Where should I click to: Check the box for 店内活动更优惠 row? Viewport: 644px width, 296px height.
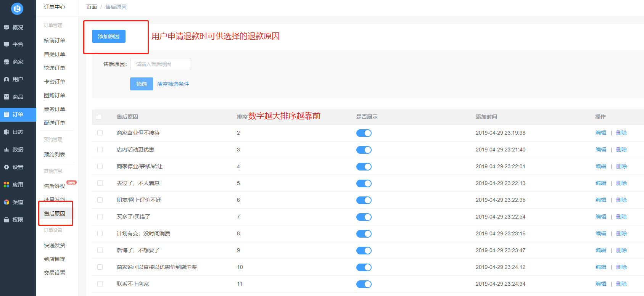click(x=100, y=150)
